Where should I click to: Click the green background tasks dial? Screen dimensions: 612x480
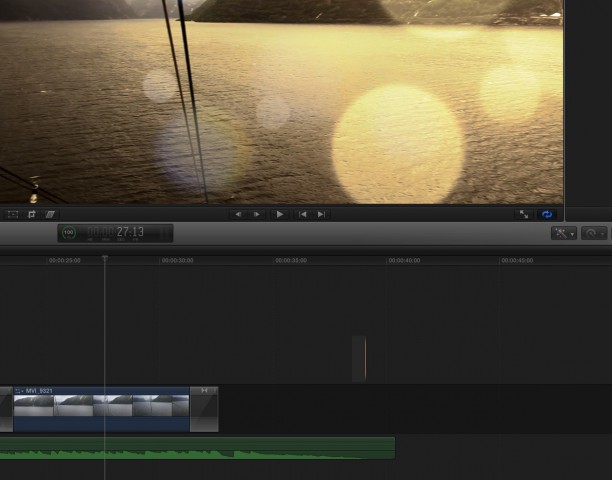click(x=68, y=233)
